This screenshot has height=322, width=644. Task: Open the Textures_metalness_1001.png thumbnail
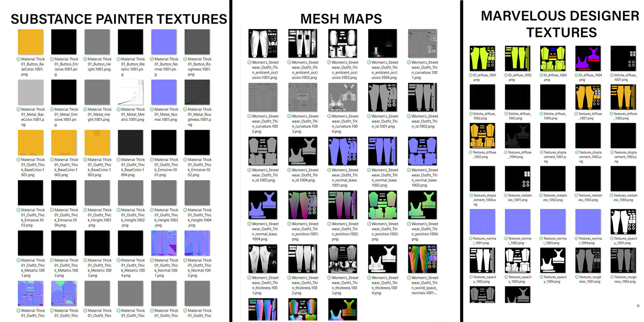(x=518, y=179)
